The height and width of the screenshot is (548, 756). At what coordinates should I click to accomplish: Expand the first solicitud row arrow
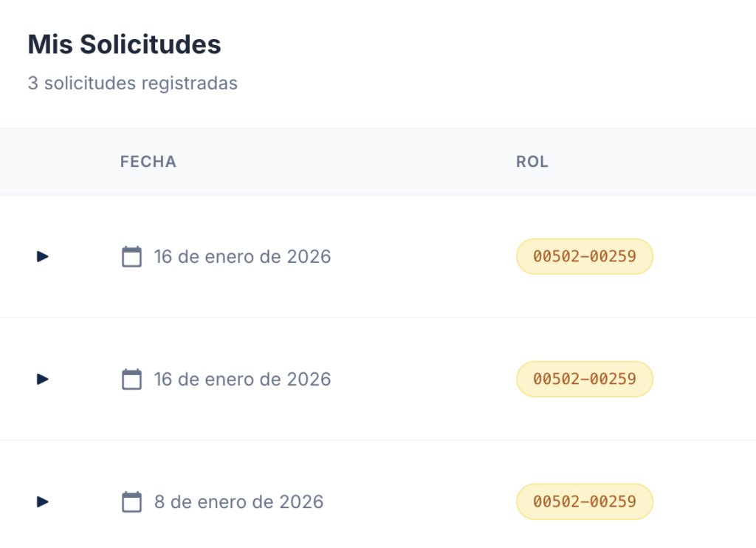click(43, 257)
